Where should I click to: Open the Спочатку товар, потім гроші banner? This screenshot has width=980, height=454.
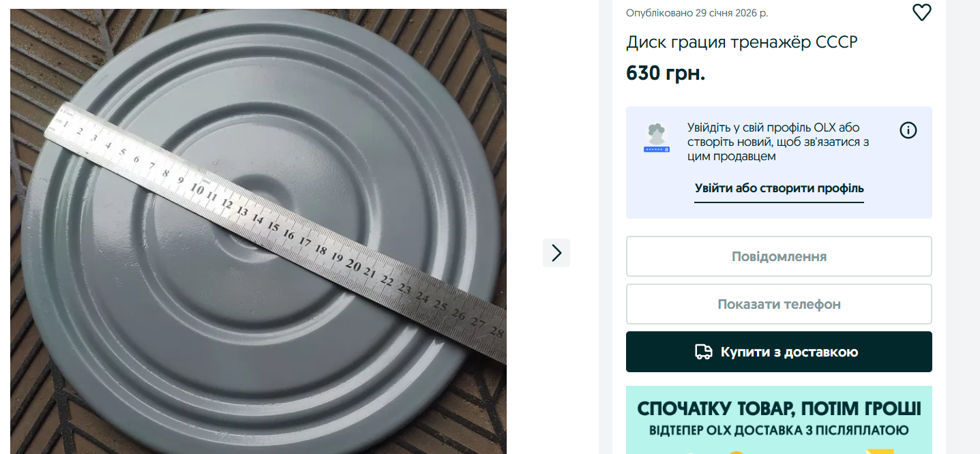tap(779, 420)
